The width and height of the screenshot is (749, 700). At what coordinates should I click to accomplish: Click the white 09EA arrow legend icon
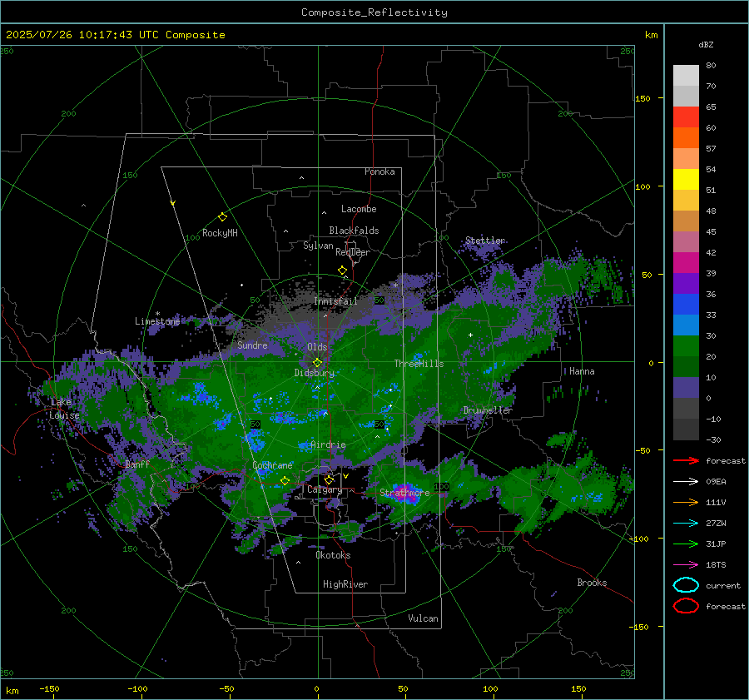[x=686, y=482]
